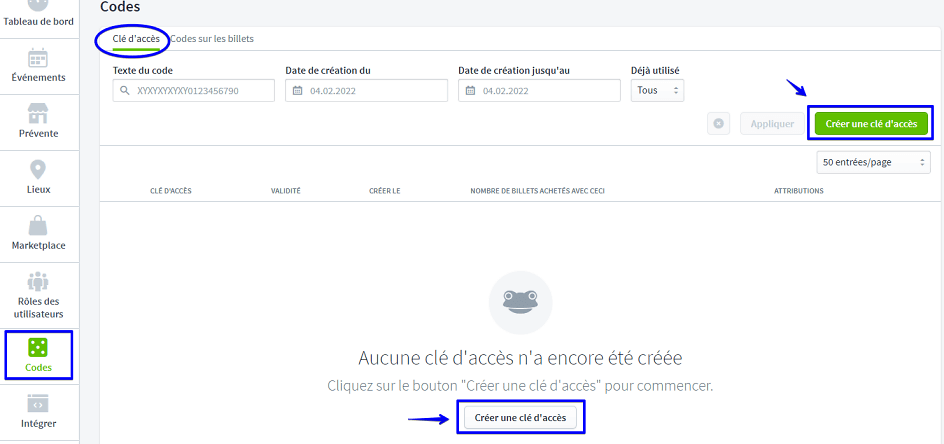The image size is (944, 444).
Task: Click white Créer une clé d'accès button
Action: coord(520,417)
